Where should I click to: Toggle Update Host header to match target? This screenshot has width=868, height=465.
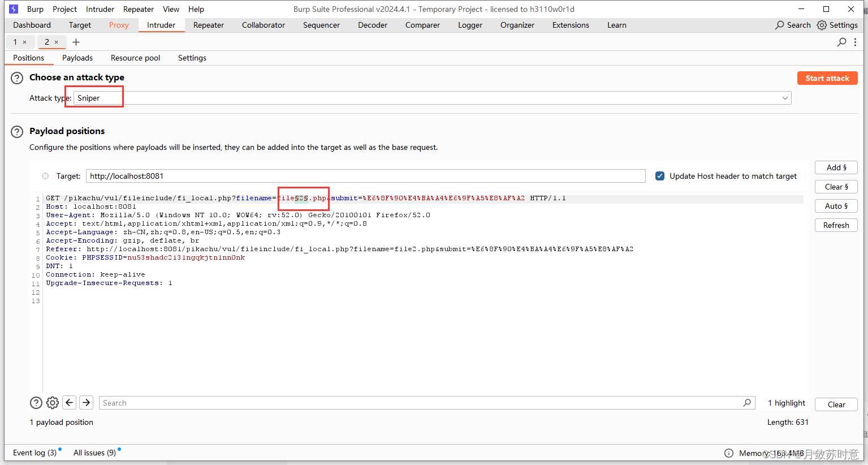(660, 176)
